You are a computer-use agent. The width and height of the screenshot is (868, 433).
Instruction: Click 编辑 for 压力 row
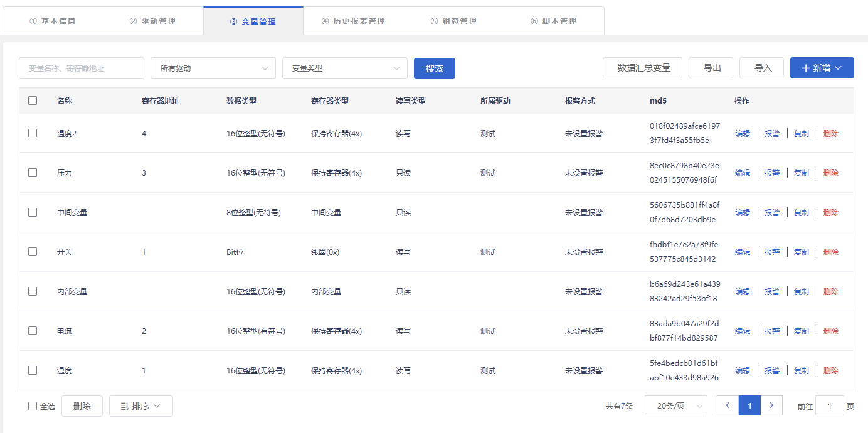[743, 173]
